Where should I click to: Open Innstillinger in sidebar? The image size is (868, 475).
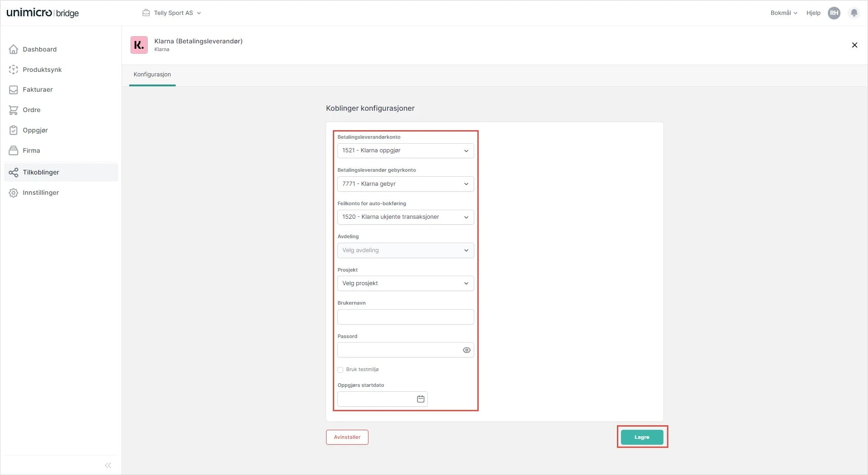click(61, 193)
